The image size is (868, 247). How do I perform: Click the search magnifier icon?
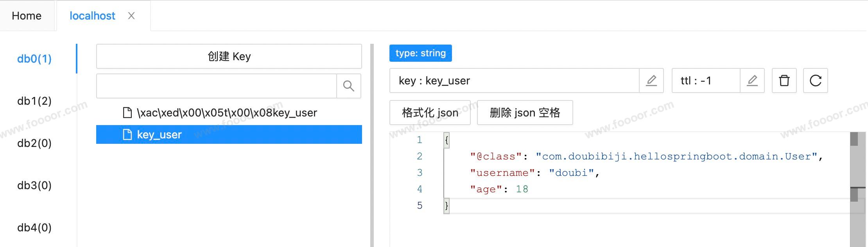(x=348, y=86)
